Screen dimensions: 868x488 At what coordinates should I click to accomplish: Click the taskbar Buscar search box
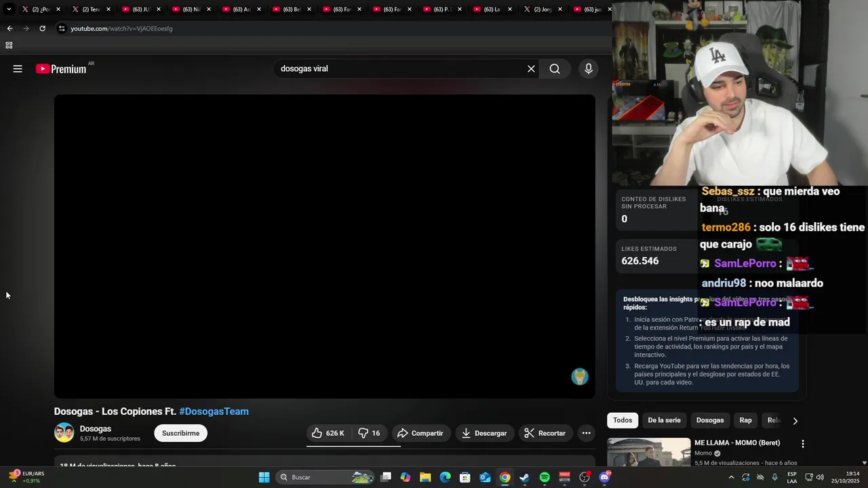tap(325, 477)
